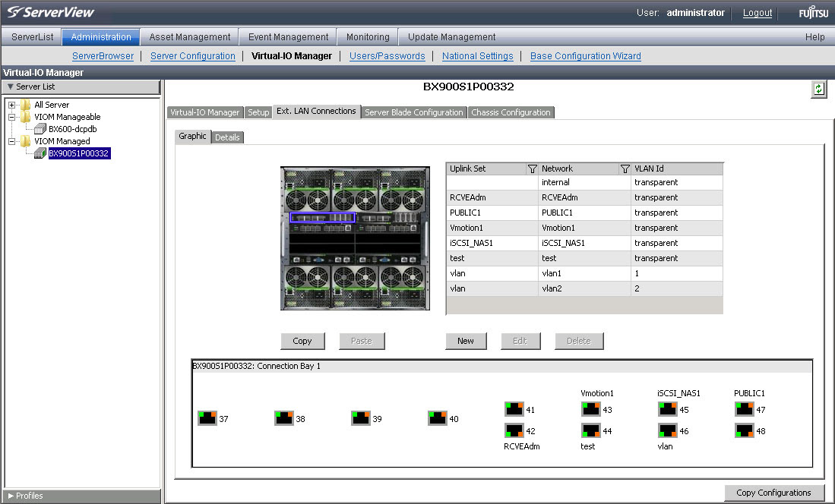Collapse the VIOM Manageable tree node
The width and height of the screenshot is (835, 504).
pyautogui.click(x=11, y=117)
